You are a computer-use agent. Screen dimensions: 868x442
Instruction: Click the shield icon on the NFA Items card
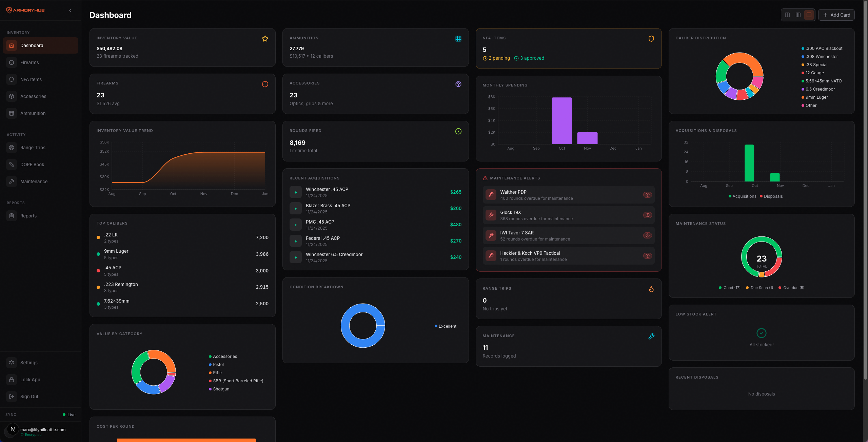[x=651, y=38]
